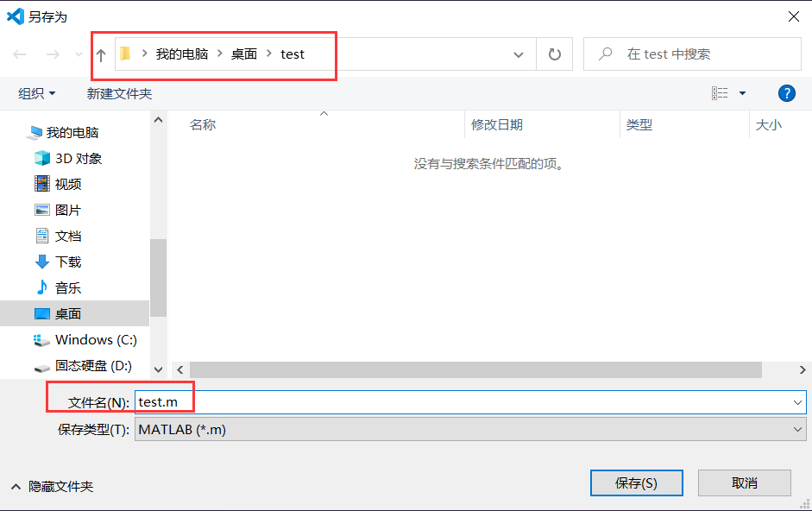Click the VS Code logo in title bar
The height and width of the screenshot is (511, 812).
coord(16,16)
